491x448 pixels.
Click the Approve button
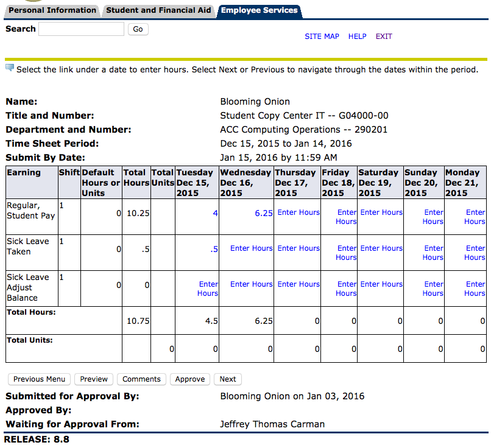[190, 379]
